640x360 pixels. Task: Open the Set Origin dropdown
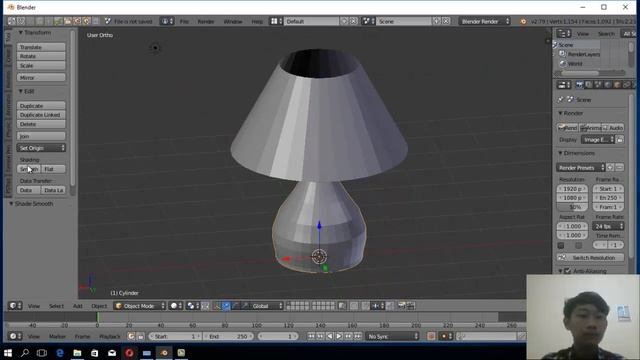[41, 148]
